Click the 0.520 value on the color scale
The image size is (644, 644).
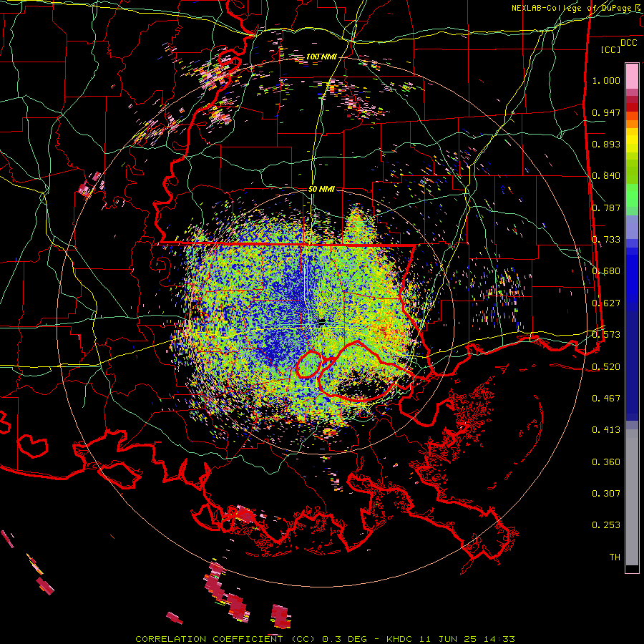coord(606,366)
